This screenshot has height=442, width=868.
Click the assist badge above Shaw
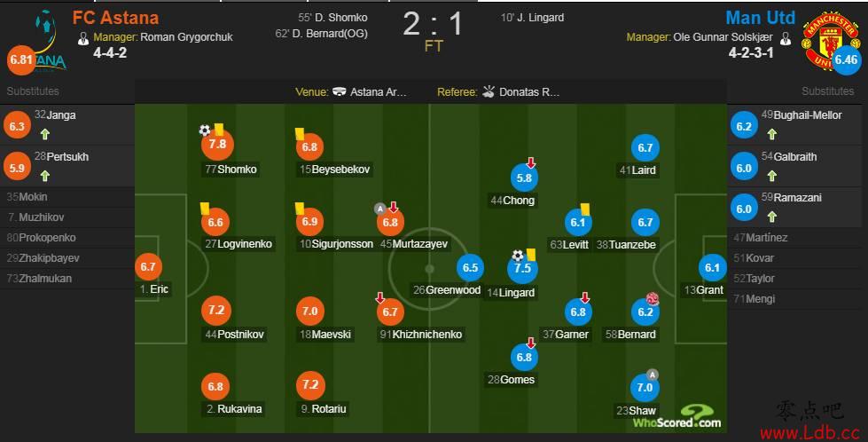tap(653, 375)
